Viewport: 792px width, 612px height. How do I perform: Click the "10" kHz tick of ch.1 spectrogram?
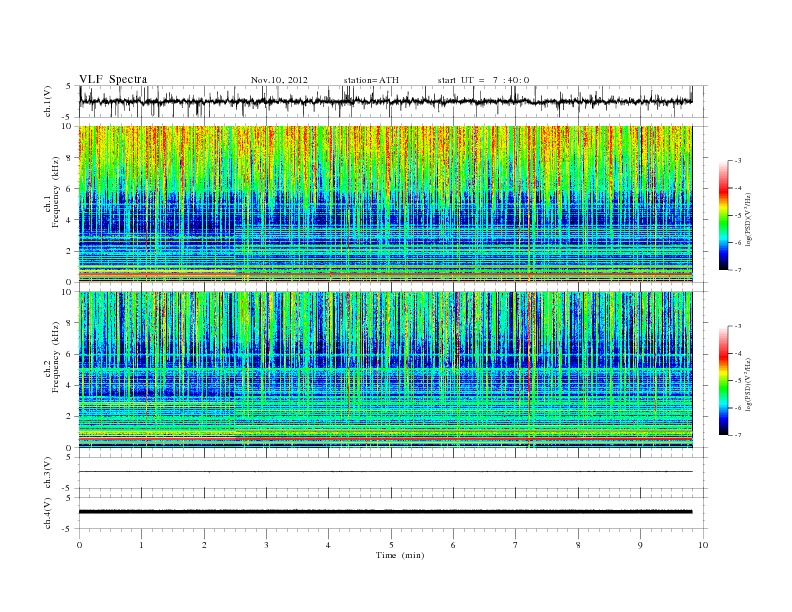point(69,126)
